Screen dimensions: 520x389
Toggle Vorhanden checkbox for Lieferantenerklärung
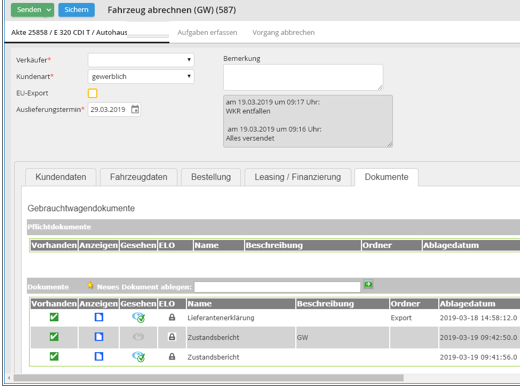(54, 317)
